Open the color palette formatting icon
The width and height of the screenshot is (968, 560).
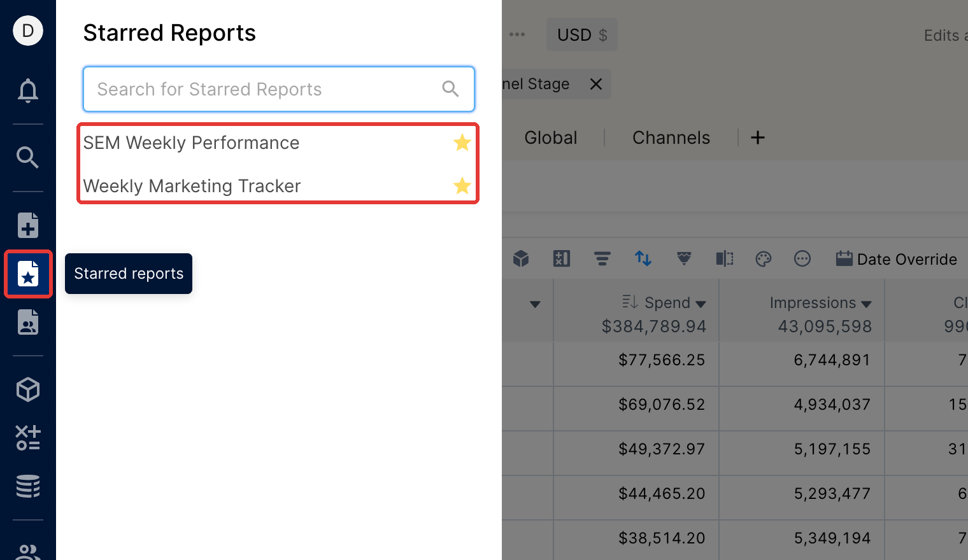tap(764, 258)
